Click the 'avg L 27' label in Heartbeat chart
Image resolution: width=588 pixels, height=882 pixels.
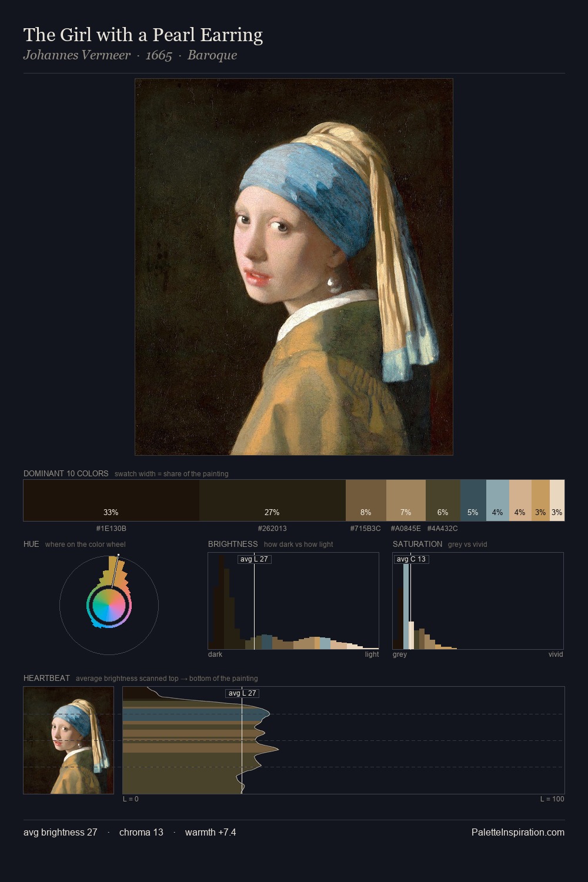click(x=242, y=693)
